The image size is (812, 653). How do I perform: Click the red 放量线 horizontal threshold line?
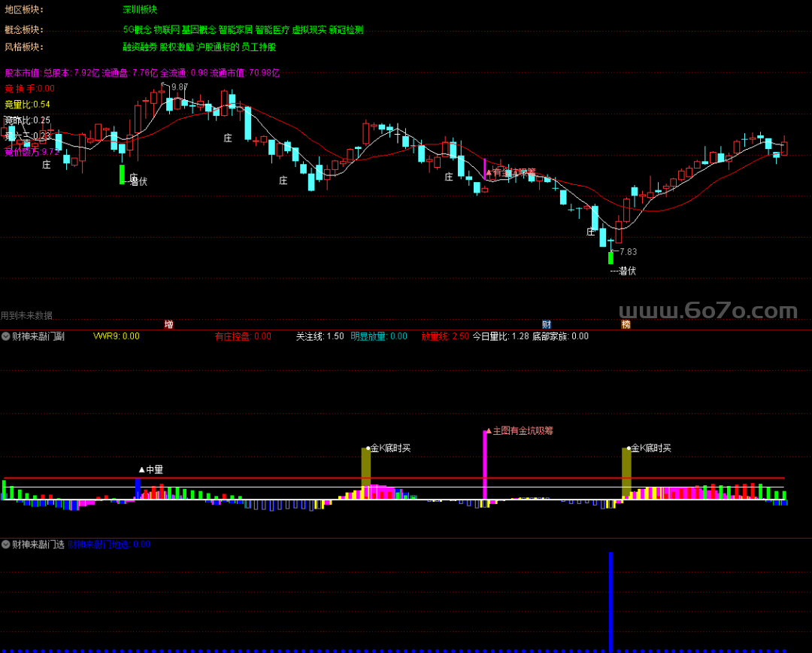(x=393, y=478)
